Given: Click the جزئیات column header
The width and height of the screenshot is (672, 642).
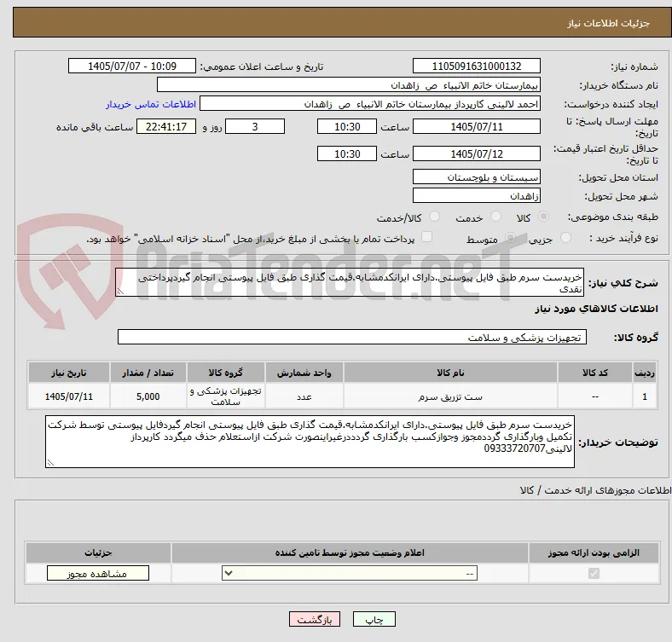Looking at the screenshot, I should click(98, 552).
